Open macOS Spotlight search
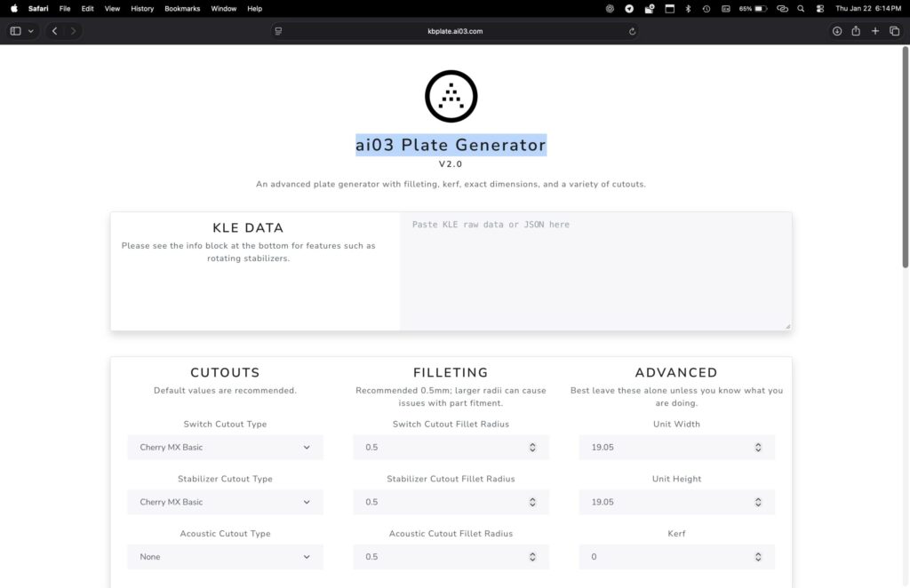The width and height of the screenshot is (910, 588). pos(801,8)
